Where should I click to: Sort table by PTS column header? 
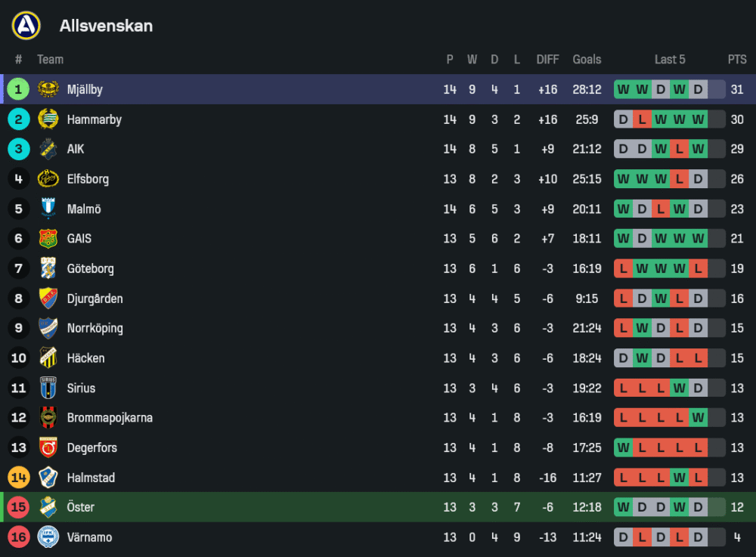coord(737,60)
